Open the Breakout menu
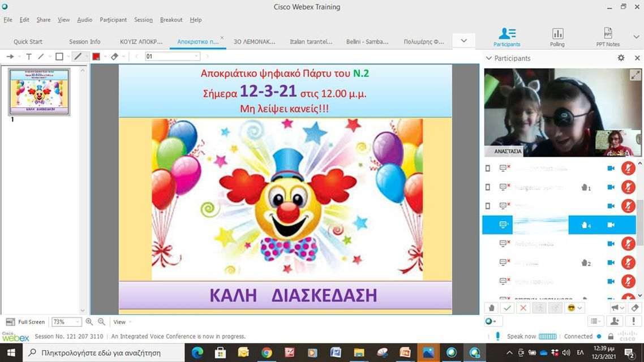 pyautogui.click(x=171, y=20)
